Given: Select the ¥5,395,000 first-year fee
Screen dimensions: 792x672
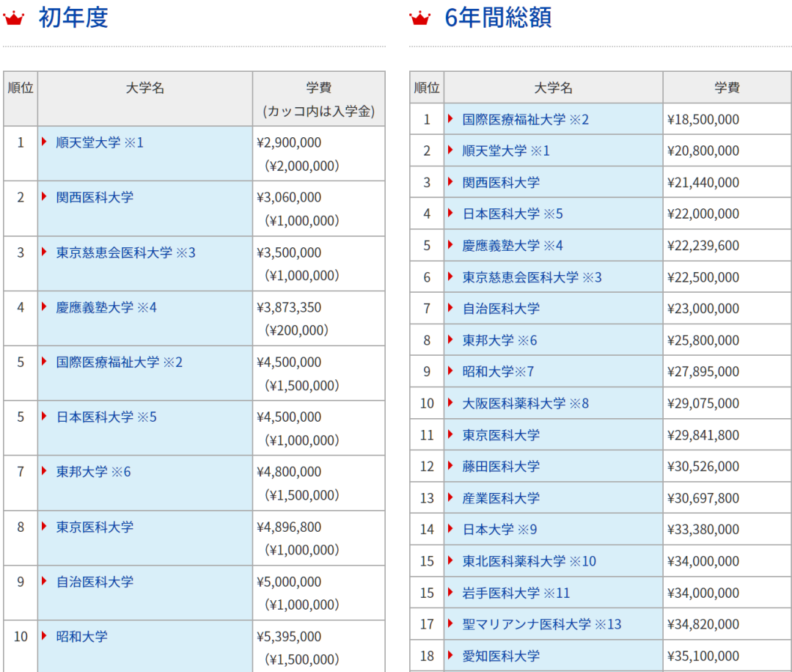Looking at the screenshot, I should (x=289, y=636).
